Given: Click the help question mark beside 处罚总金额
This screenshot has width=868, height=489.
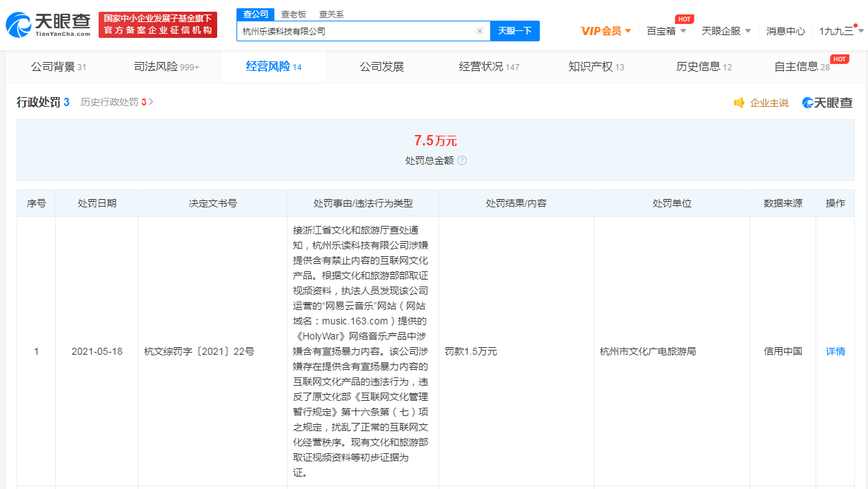Looking at the screenshot, I should [462, 160].
